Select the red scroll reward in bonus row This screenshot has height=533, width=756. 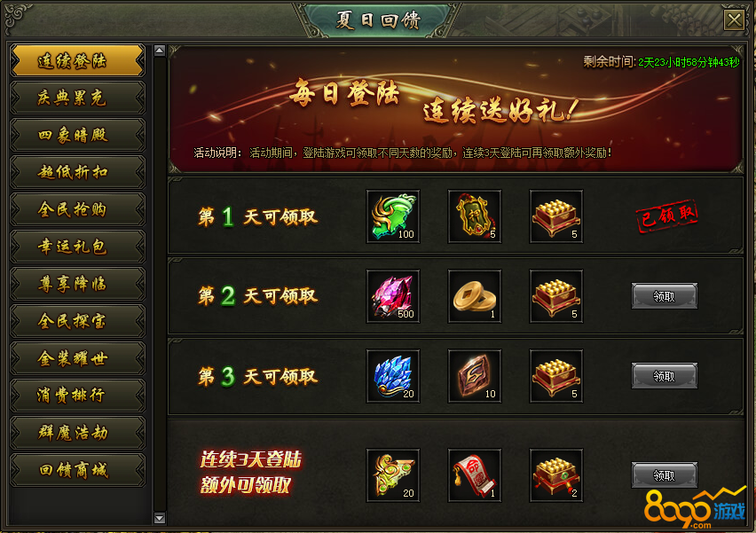(475, 475)
